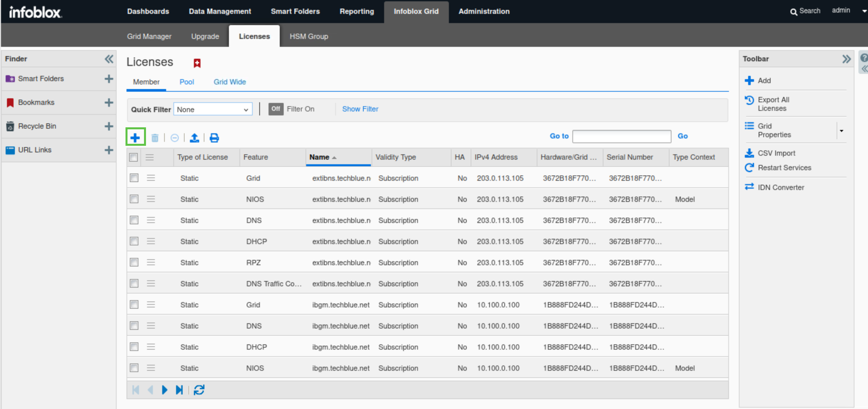868x409 pixels.
Task: Jump to last page arrow
Action: (179, 390)
